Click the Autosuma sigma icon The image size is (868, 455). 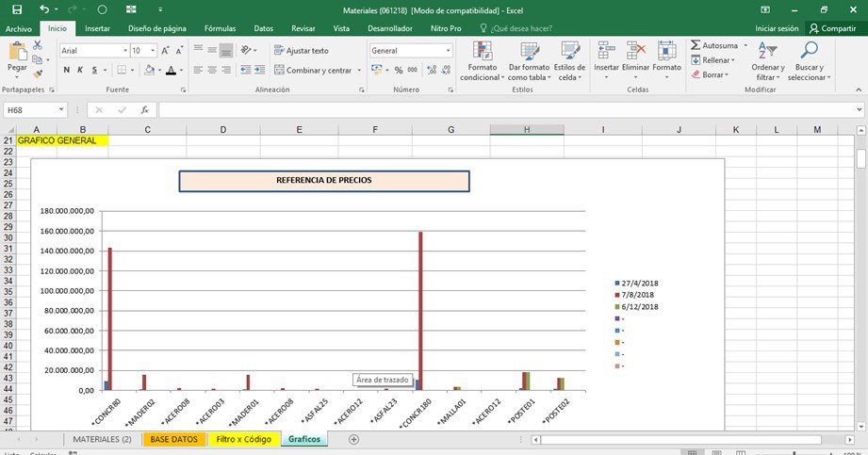(x=696, y=45)
